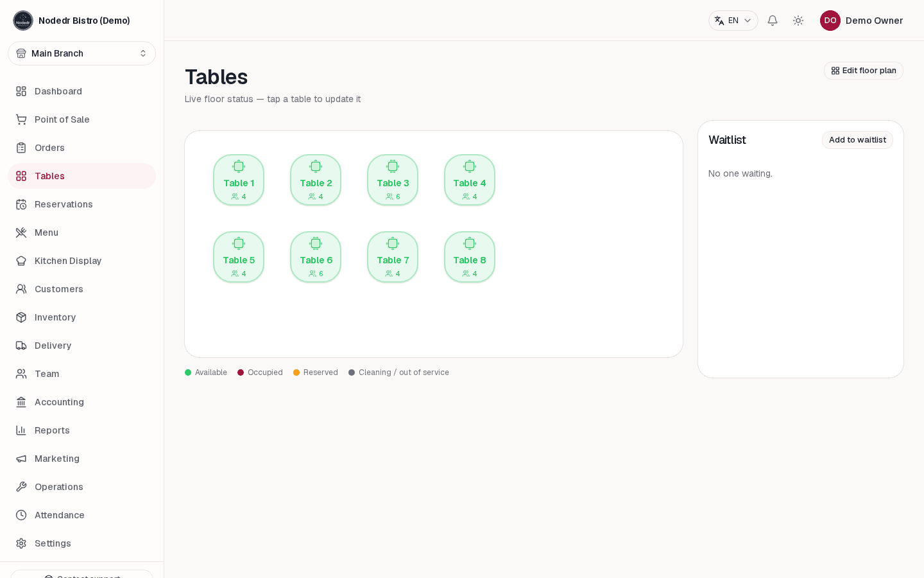
Task: Click the Team icon in sidebar
Action: pyautogui.click(x=21, y=374)
